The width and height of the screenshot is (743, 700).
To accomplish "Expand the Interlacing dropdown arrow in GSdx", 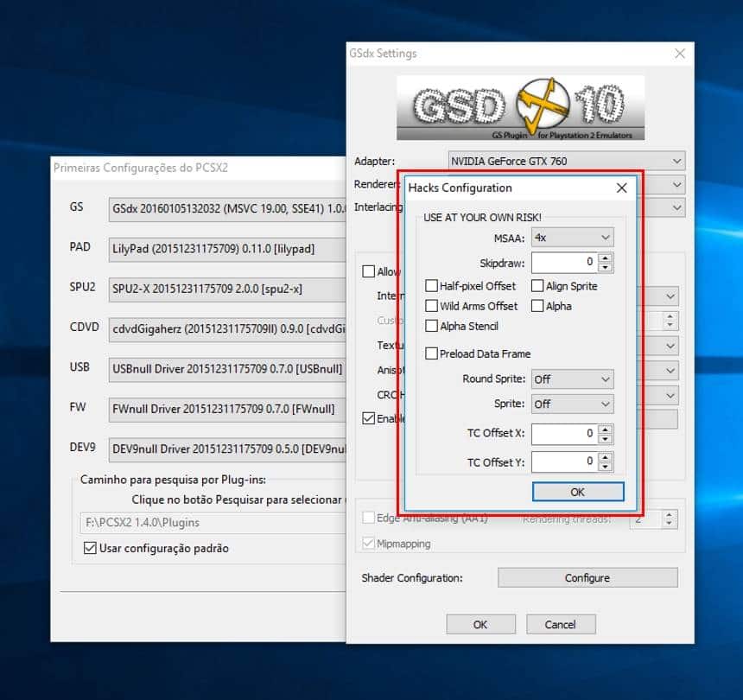I will click(x=676, y=207).
